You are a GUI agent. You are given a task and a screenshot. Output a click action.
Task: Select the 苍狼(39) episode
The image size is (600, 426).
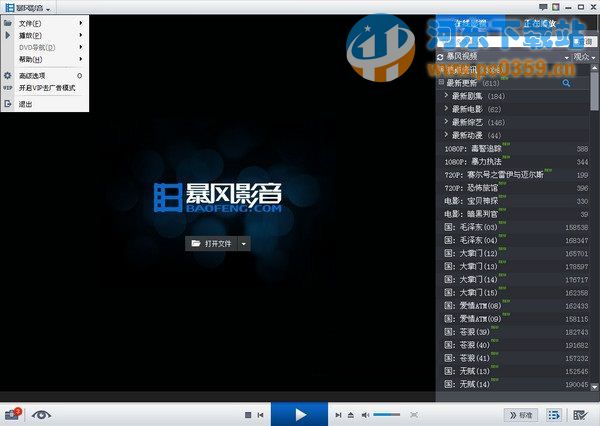click(x=513, y=331)
